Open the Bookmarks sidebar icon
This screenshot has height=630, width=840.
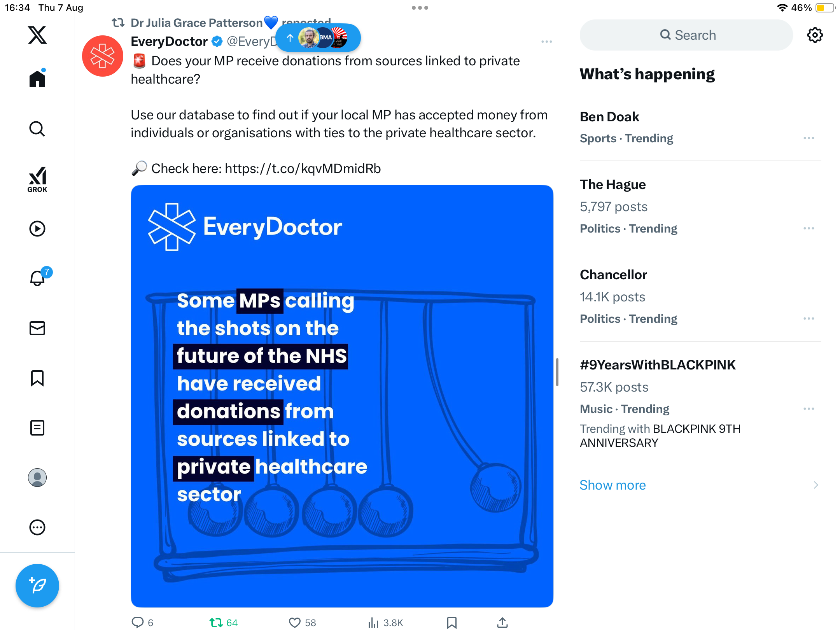click(x=37, y=378)
